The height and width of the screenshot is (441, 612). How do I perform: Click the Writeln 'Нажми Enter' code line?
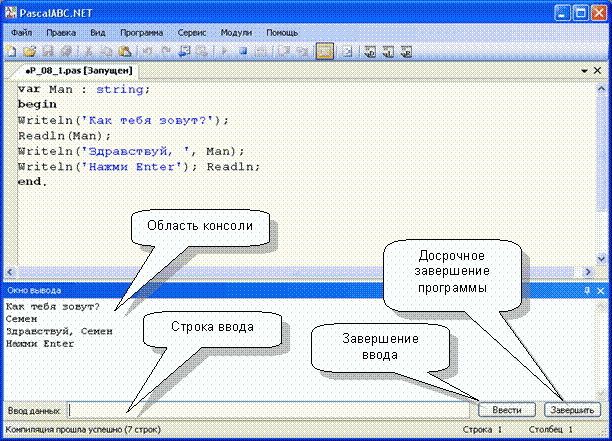point(139,167)
